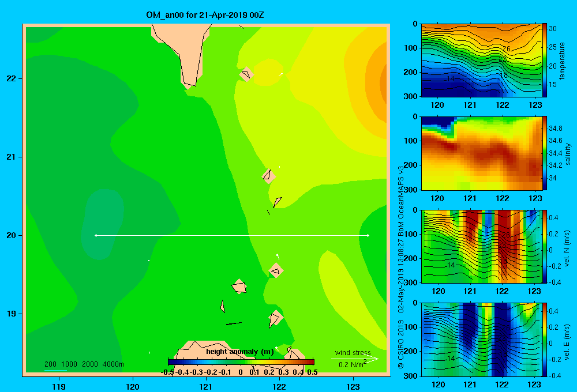Click the wind stress reference arrow

pos(355,359)
